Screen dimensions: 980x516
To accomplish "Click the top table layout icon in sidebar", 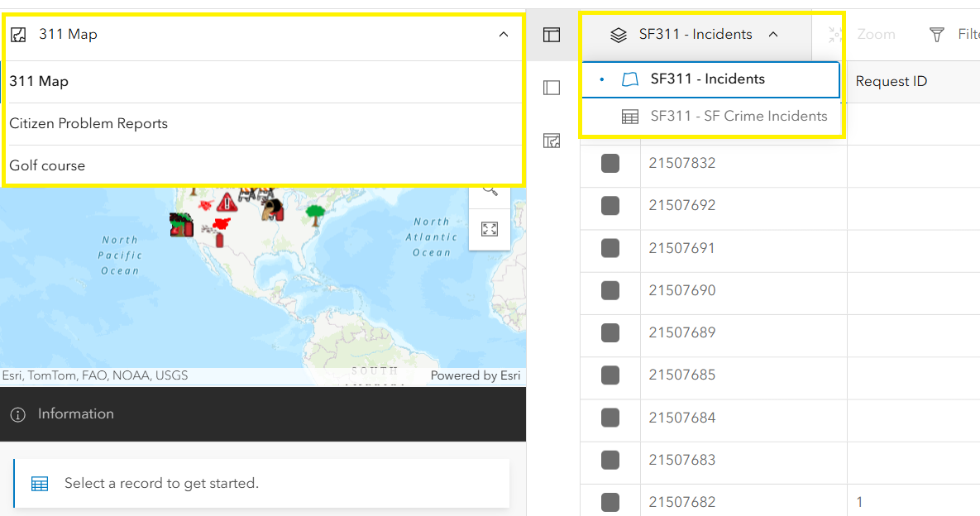I will [552, 35].
